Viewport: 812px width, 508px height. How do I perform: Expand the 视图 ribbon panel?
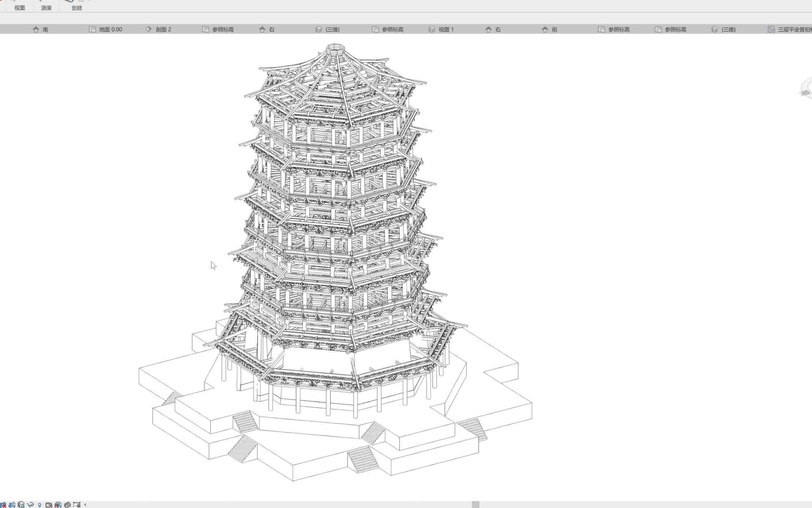(x=19, y=8)
